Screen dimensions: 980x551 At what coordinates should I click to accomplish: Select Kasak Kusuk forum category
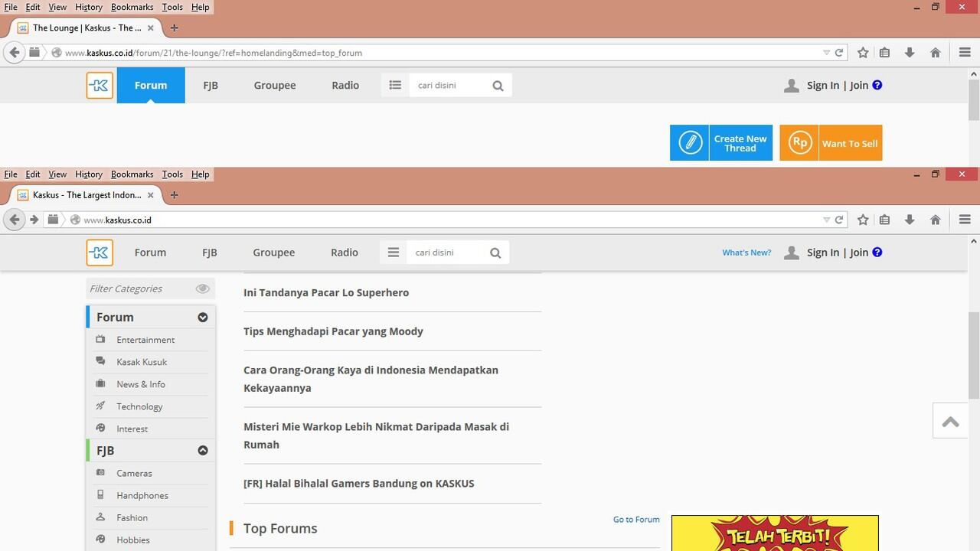(x=142, y=362)
